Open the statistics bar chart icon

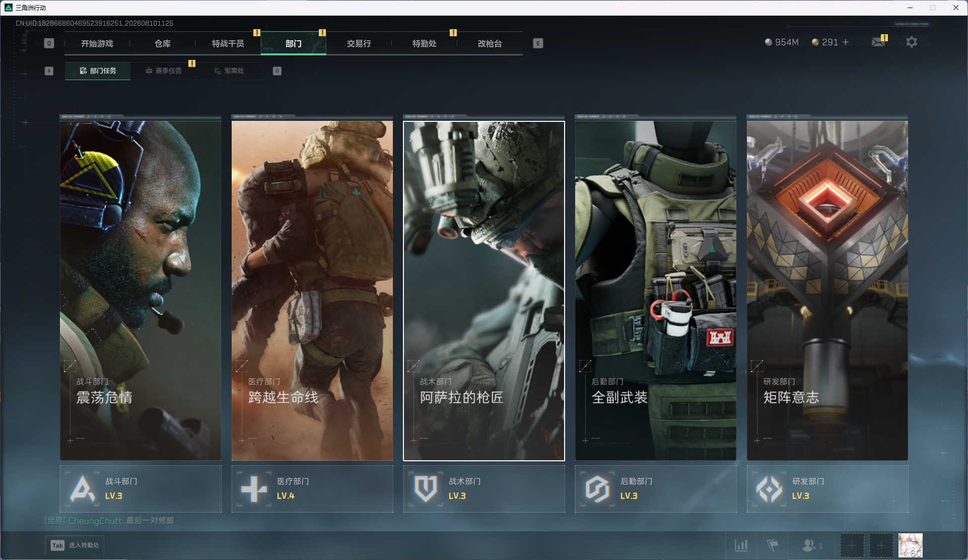pos(741,545)
